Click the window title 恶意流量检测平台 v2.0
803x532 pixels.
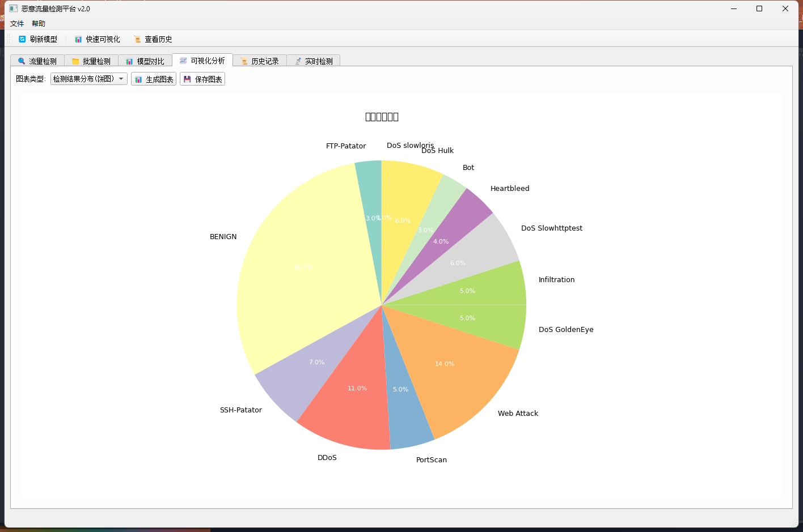[56, 8]
